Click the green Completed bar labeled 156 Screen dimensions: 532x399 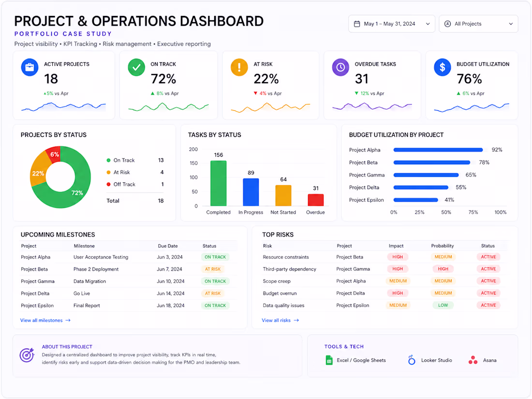[x=219, y=183]
